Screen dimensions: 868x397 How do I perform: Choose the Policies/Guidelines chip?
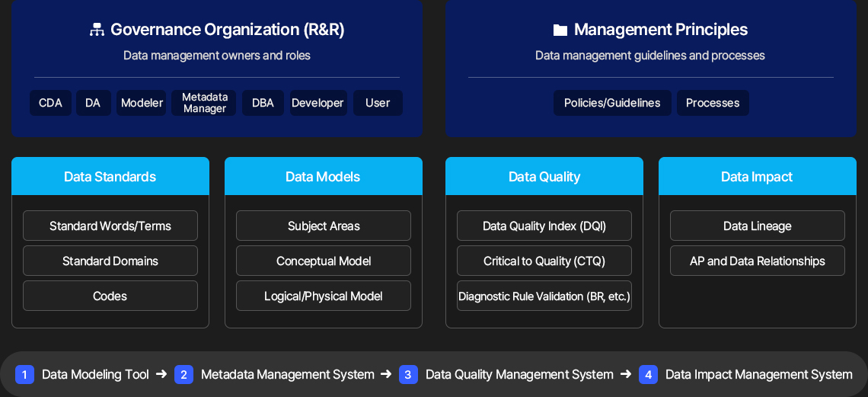612,103
